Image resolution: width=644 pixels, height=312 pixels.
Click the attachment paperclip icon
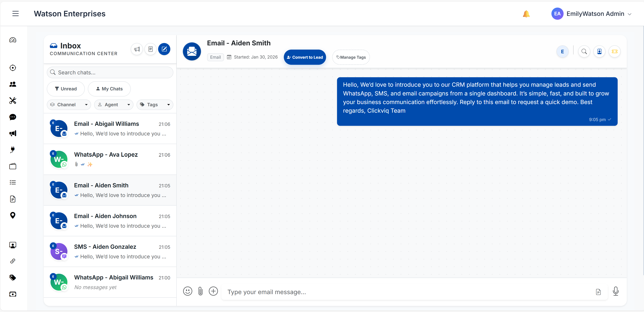click(200, 291)
